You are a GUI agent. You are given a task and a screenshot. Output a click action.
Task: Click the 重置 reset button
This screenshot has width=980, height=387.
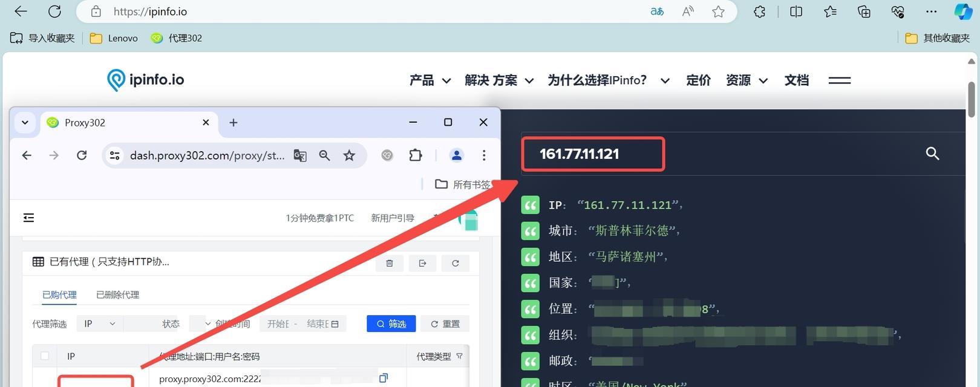(445, 324)
